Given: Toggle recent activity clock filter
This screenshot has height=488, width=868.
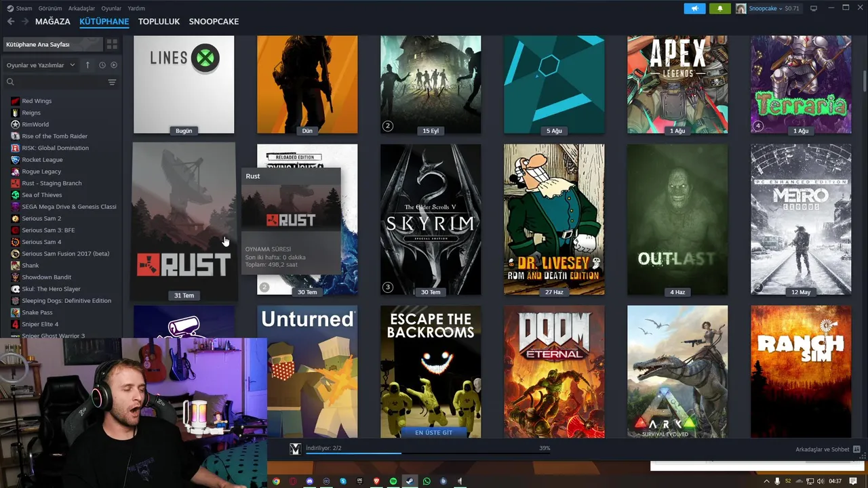Looking at the screenshot, I should (102, 65).
